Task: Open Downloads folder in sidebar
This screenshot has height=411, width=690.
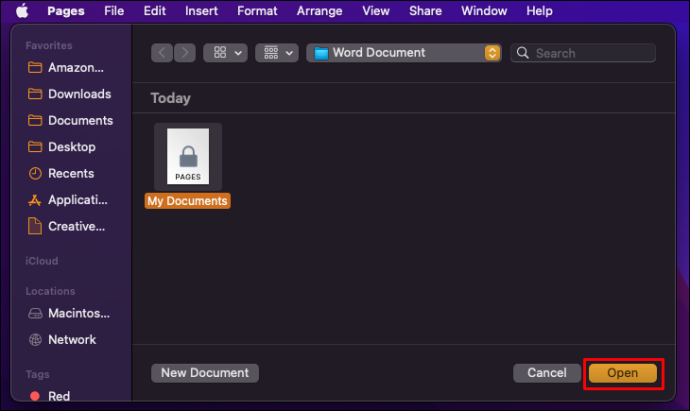Action: [70, 94]
